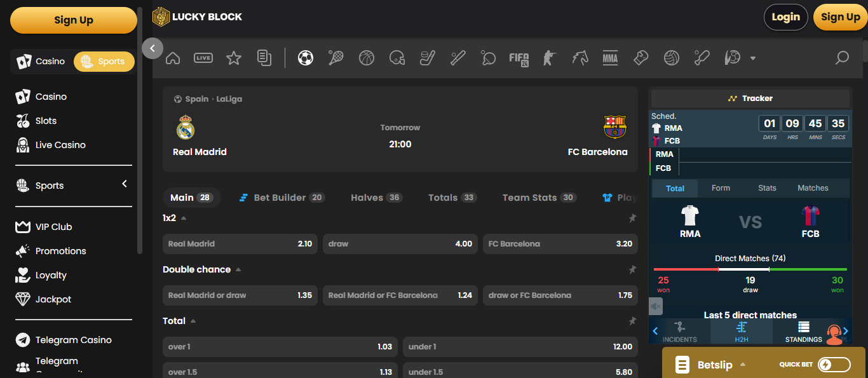Screen dimensions: 868x378
Task: Select the baseball bat sport icon
Action: [458, 58]
